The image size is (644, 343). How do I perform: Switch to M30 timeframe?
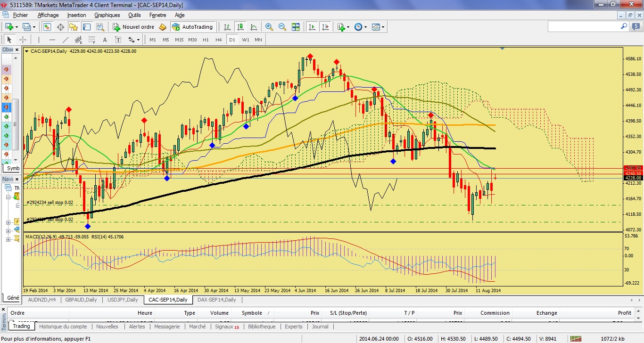192,40
